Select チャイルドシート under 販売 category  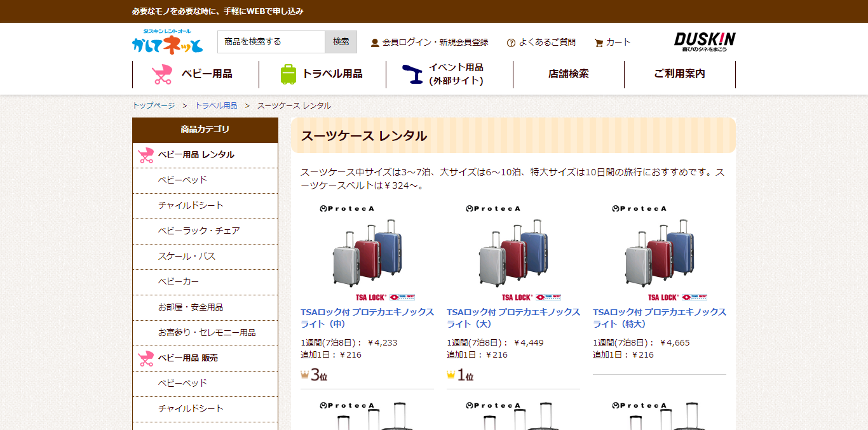tap(205, 409)
